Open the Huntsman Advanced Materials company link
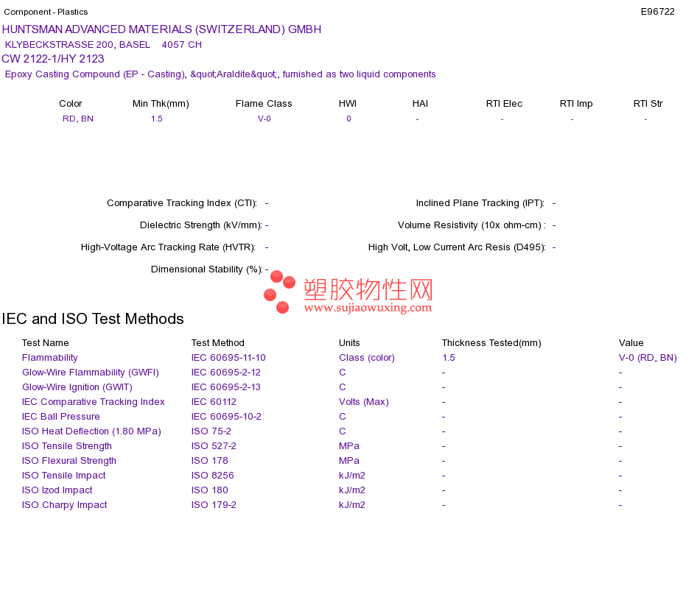The width and height of the screenshot is (700, 589). tap(161, 29)
